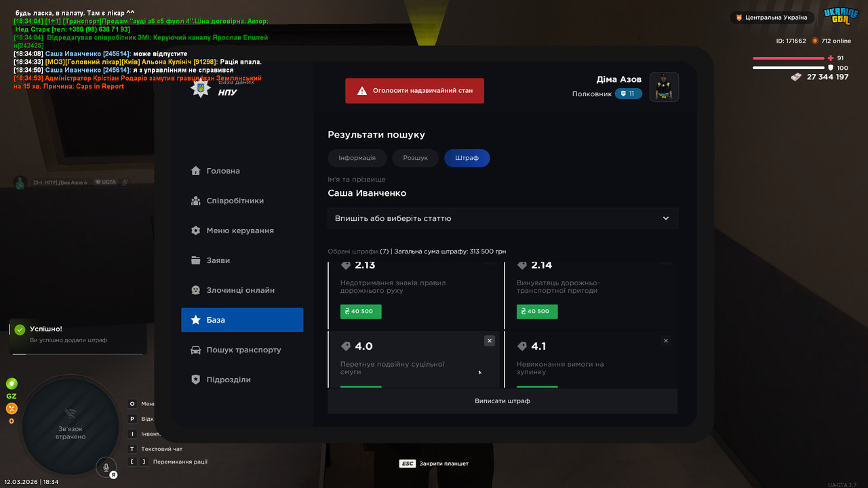The width and height of the screenshot is (868, 488).
Task: Click the white armor bar
Action: point(788,68)
